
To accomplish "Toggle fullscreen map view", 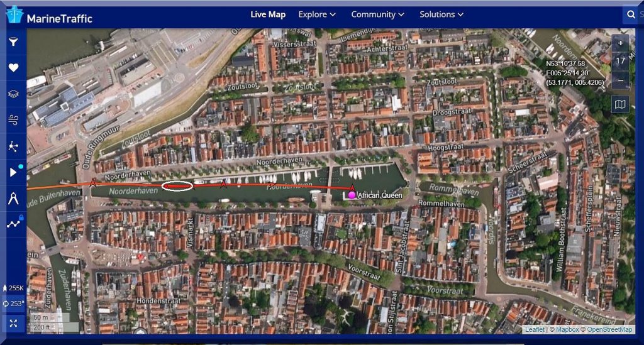I will [x=13, y=323].
